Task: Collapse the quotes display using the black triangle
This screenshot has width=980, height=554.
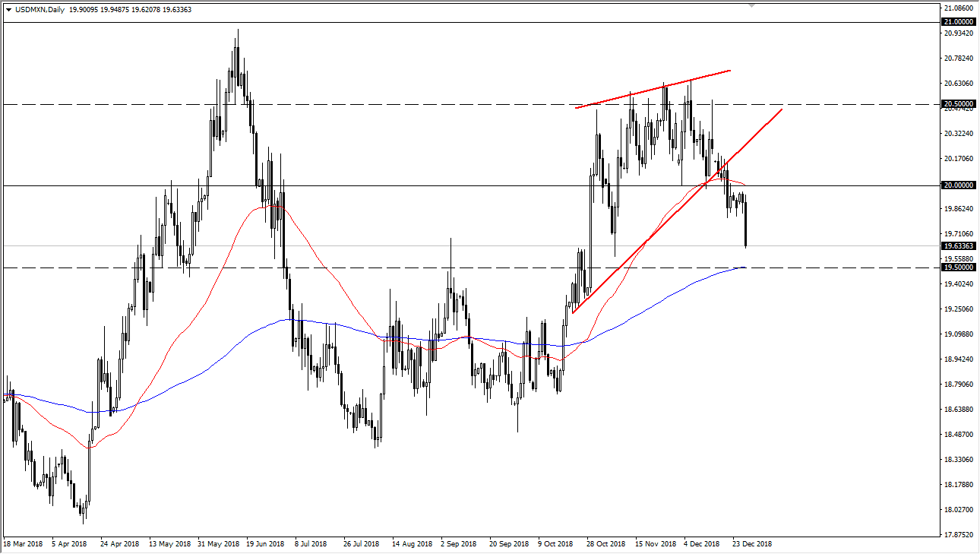Action: (8, 10)
